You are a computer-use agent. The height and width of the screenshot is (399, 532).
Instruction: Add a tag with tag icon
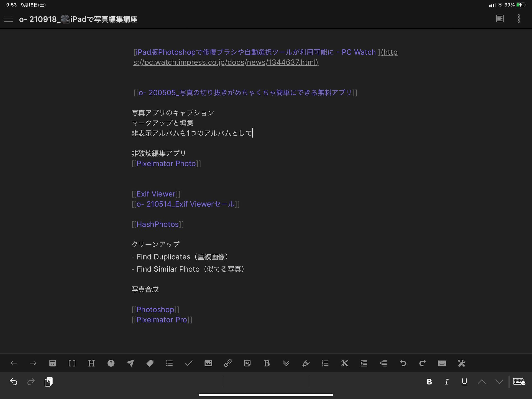click(x=150, y=363)
